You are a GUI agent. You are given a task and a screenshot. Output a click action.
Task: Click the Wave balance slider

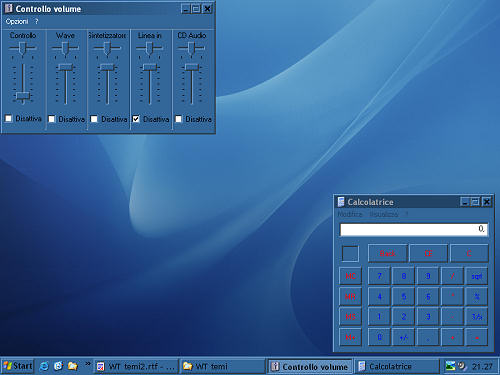pos(65,49)
